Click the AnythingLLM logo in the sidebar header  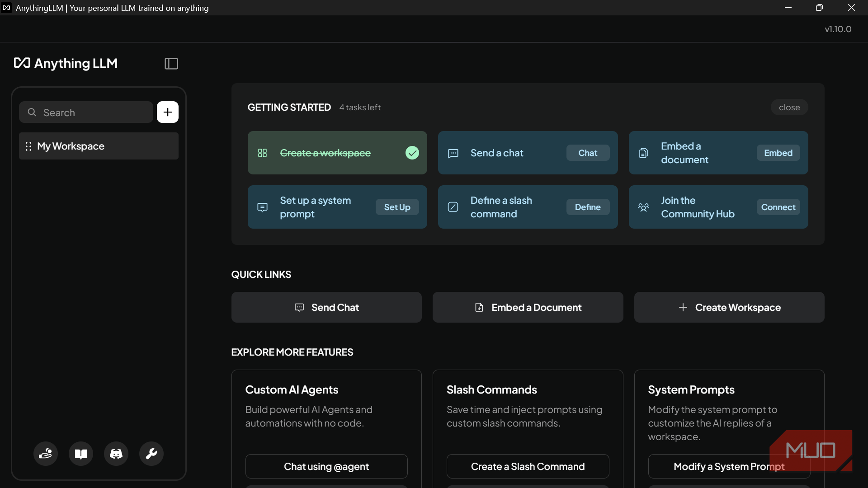pos(66,63)
